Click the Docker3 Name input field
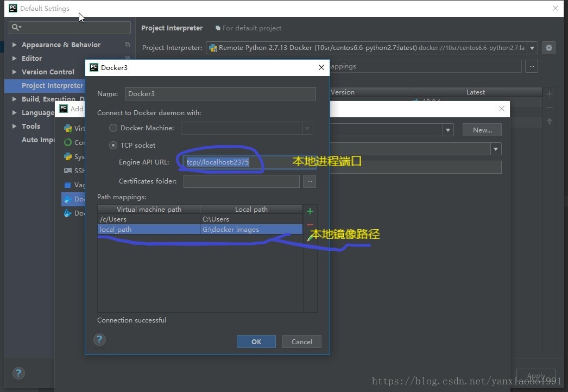Viewport: 568px width, 392px height. click(220, 94)
